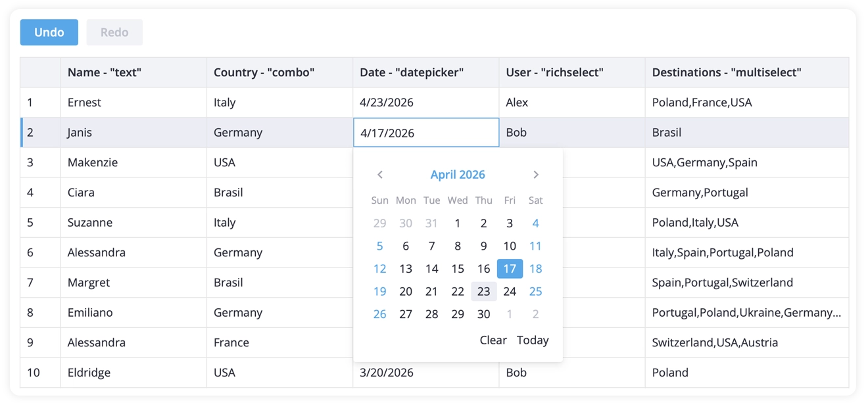868x414 pixels.
Task: Select the Fri weekday label in the calendar
Action: (510, 200)
